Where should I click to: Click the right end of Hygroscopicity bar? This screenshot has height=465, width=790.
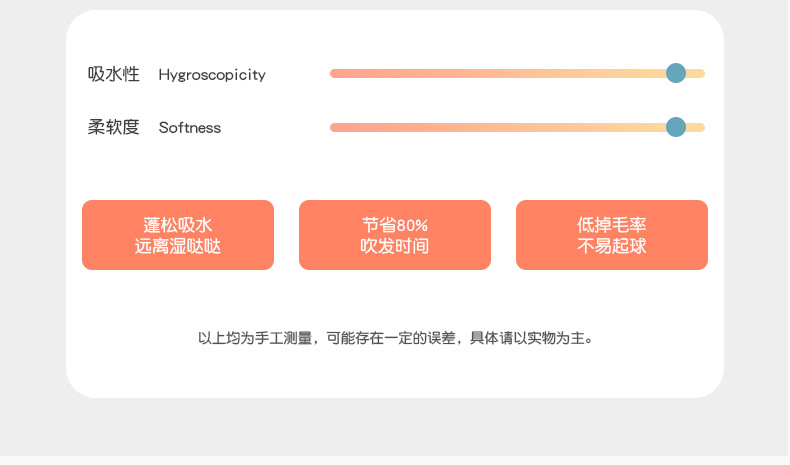(701, 74)
